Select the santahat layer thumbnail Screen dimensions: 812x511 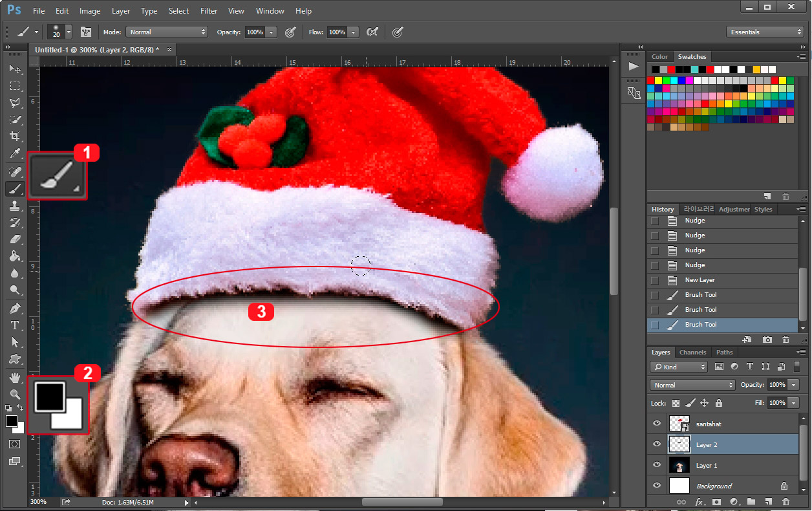tap(679, 424)
